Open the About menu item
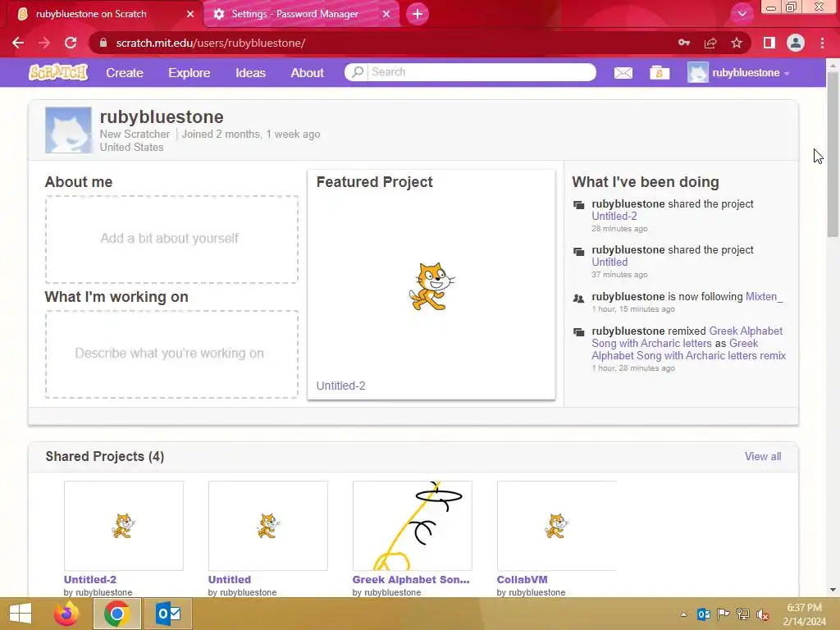The image size is (840, 630). (x=307, y=73)
